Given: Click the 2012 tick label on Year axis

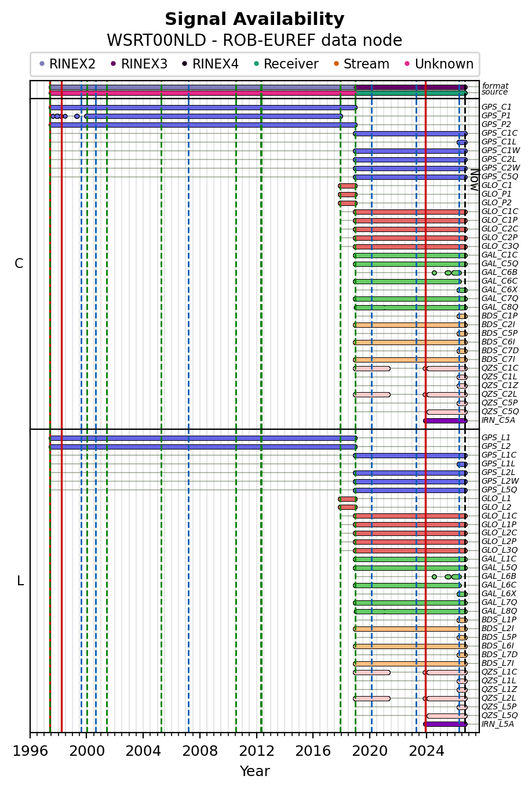Looking at the screenshot, I should (x=257, y=751).
